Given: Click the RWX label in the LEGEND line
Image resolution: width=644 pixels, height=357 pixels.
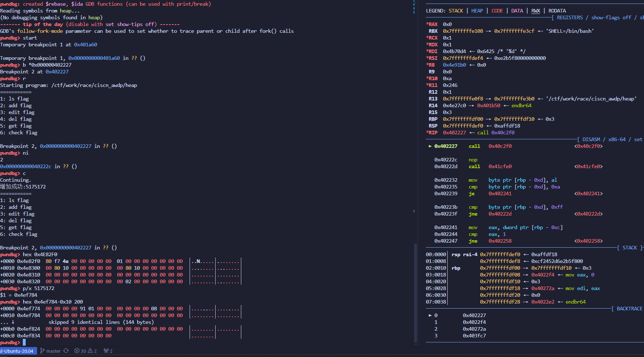Looking at the screenshot, I should click(536, 11).
